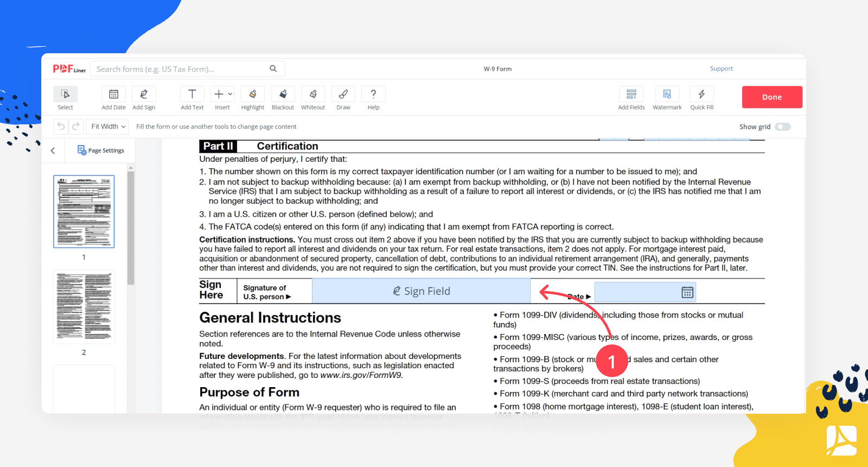Open the Help question mark
This screenshot has height=467, width=868.
pyautogui.click(x=373, y=94)
